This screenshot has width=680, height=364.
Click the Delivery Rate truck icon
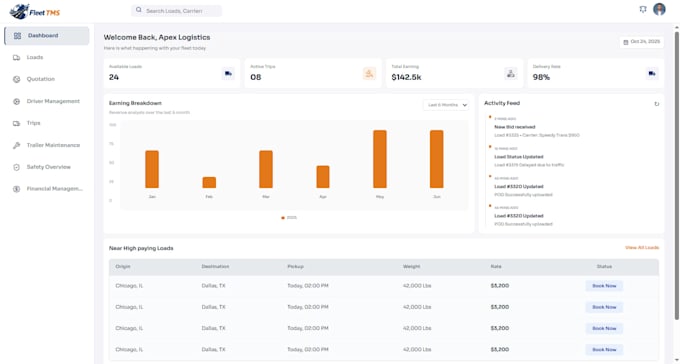(652, 74)
